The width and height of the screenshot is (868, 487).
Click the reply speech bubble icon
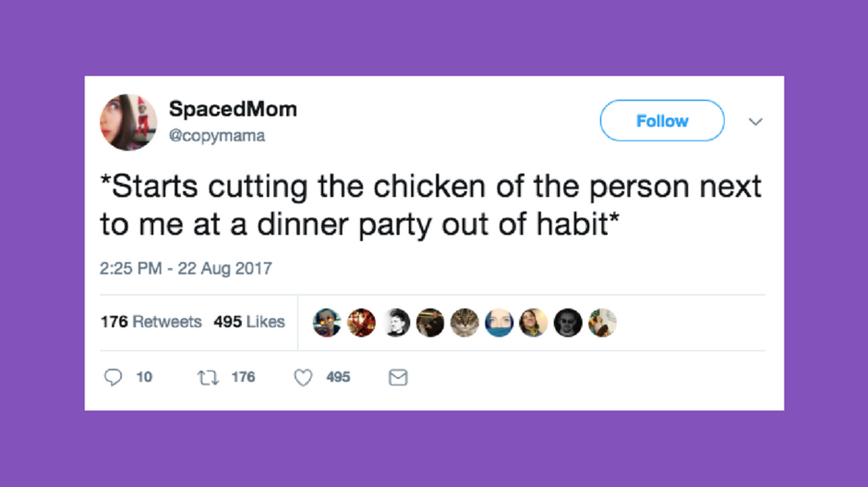coord(115,377)
